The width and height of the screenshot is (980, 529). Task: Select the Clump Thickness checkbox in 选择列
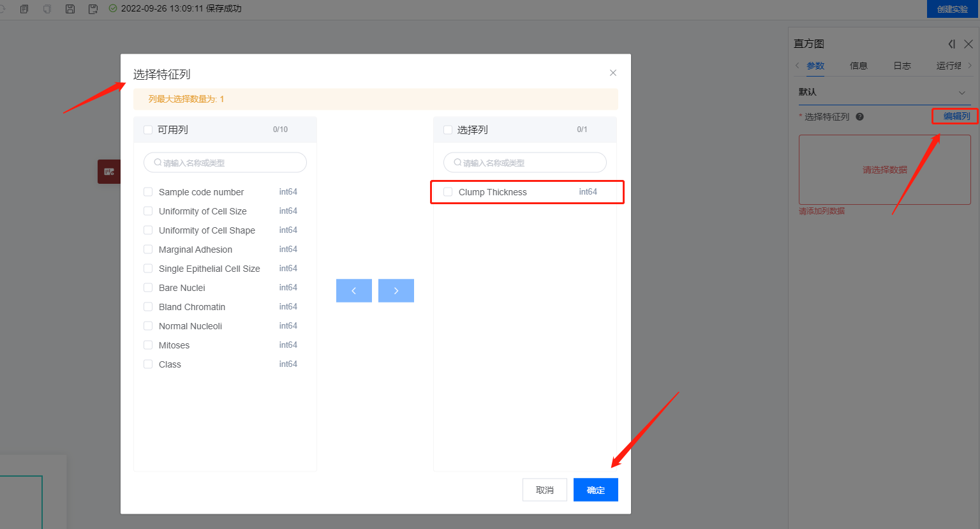tap(448, 192)
